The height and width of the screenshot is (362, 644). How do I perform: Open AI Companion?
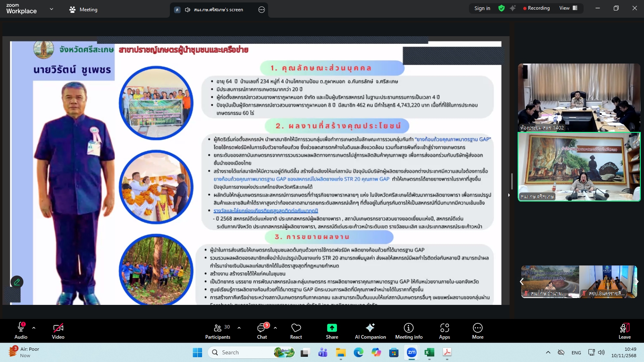[370, 331]
